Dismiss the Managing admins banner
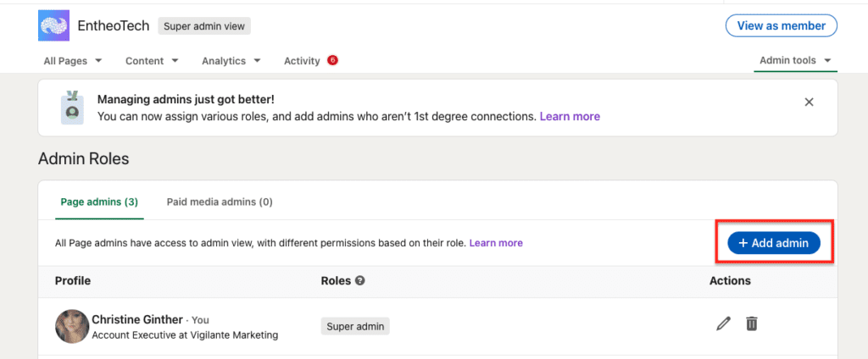Viewport: 868px width, 359px height. click(809, 102)
